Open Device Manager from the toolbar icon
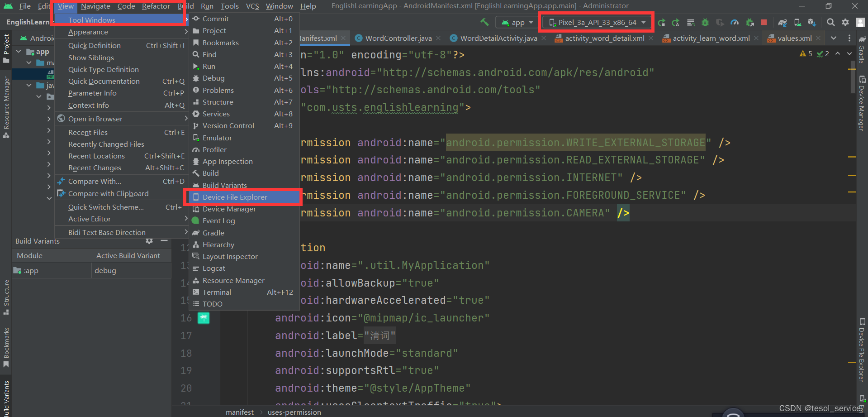The image size is (868, 417). pos(797,22)
